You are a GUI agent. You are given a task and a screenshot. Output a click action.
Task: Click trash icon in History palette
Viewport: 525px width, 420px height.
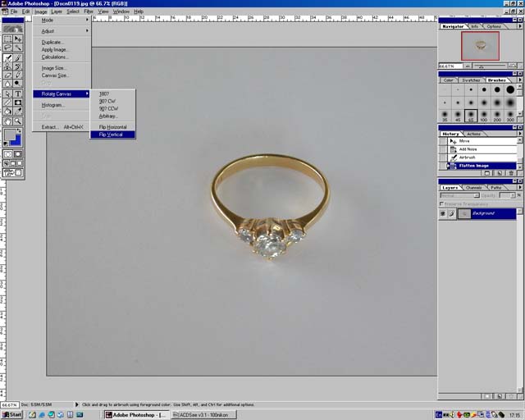[511, 173]
